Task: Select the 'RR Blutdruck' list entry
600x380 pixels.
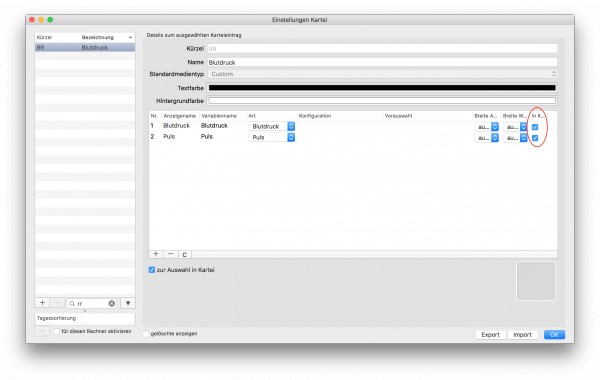Action: pos(85,47)
